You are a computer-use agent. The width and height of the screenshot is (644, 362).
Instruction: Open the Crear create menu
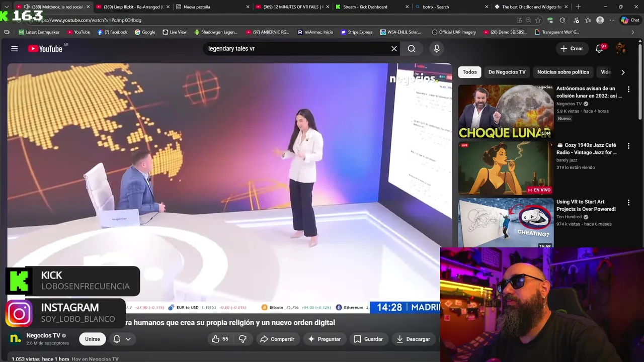point(572,49)
